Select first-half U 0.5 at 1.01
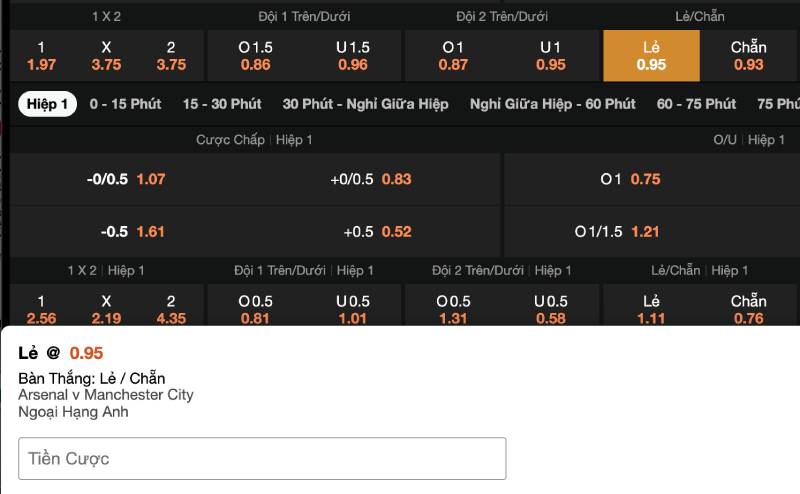This screenshot has height=494, width=800. pyautogui.click(x=353, y=309)
